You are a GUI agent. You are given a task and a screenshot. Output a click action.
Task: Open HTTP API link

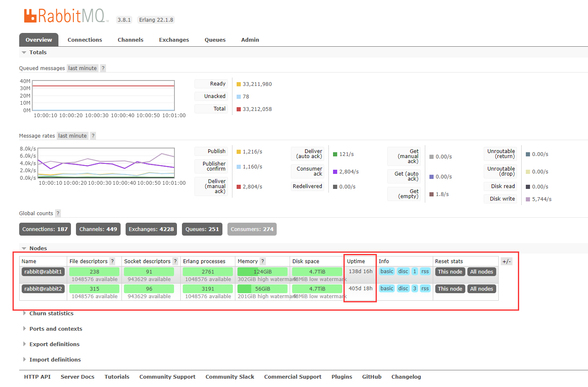coord(37,377)
